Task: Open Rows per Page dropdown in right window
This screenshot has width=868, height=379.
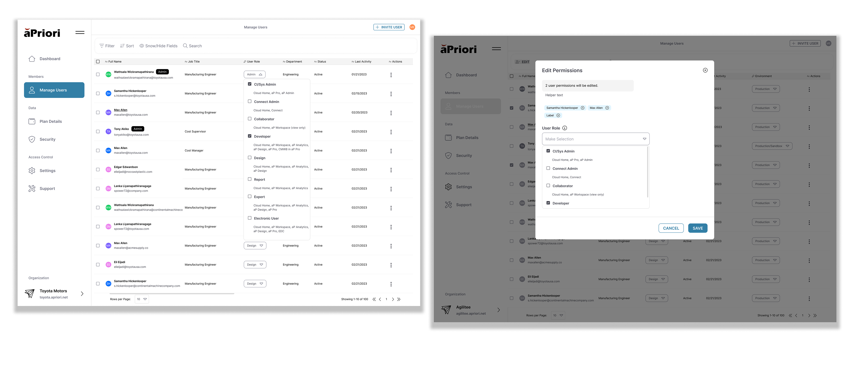Action: pos(558,315)
